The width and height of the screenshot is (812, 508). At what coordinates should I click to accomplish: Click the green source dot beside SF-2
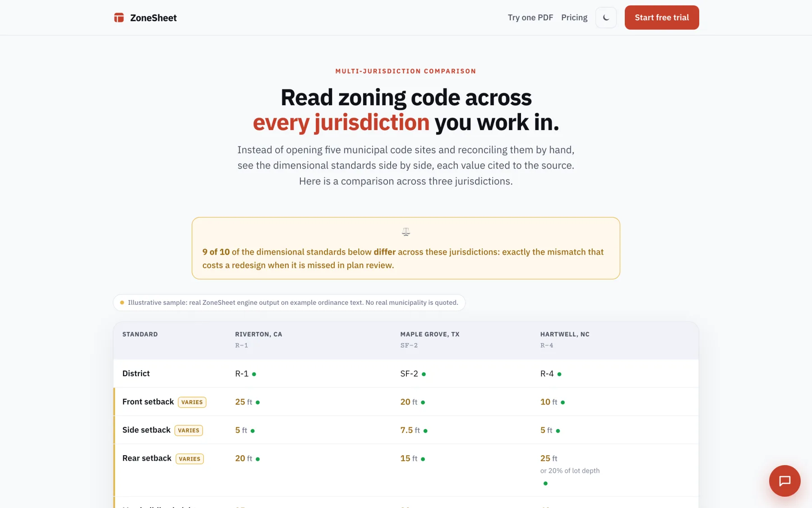coord(424,374)
